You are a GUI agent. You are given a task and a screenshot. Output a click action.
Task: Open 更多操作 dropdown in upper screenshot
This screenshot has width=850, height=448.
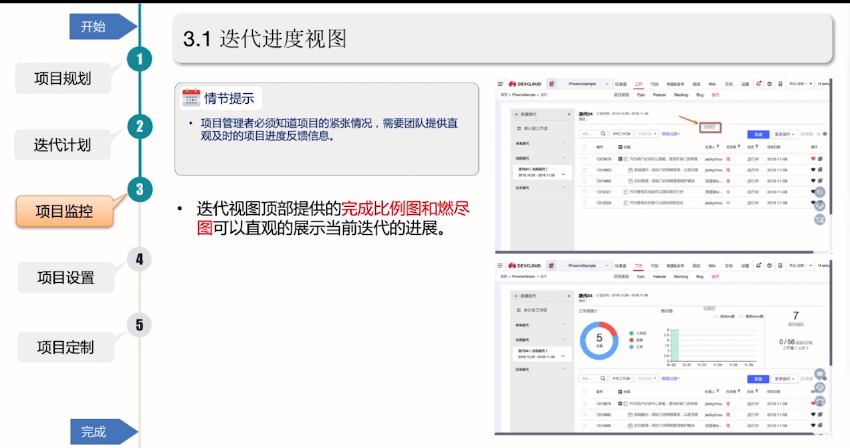click(784, 134)
